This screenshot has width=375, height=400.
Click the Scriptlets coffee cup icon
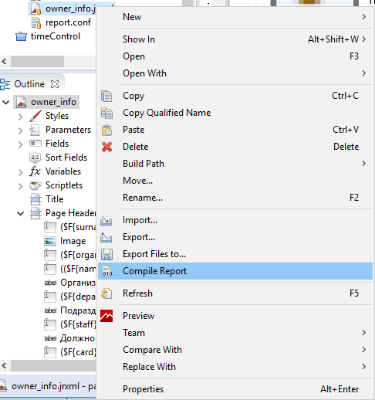point(35,185)
